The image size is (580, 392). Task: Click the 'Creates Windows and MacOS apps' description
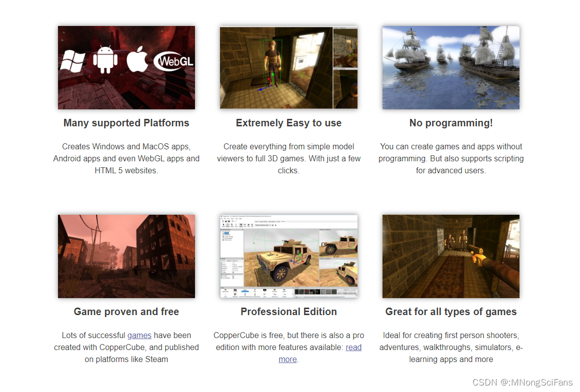click(126, 146)
